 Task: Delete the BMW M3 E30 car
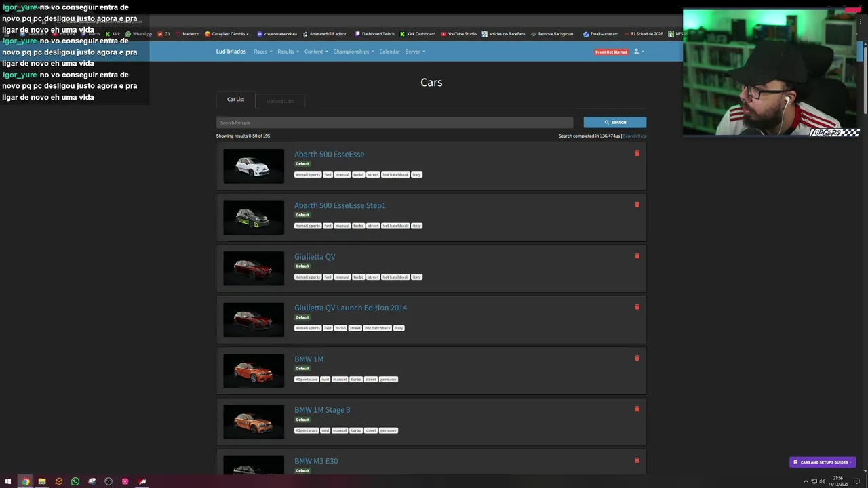pyautogui.click(x=637, y=460)
